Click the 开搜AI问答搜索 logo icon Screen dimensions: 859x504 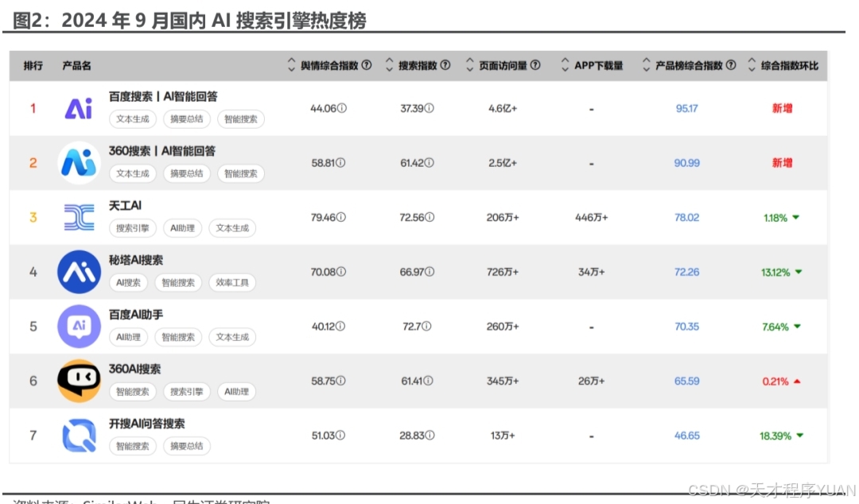click(x=79, y=436)
